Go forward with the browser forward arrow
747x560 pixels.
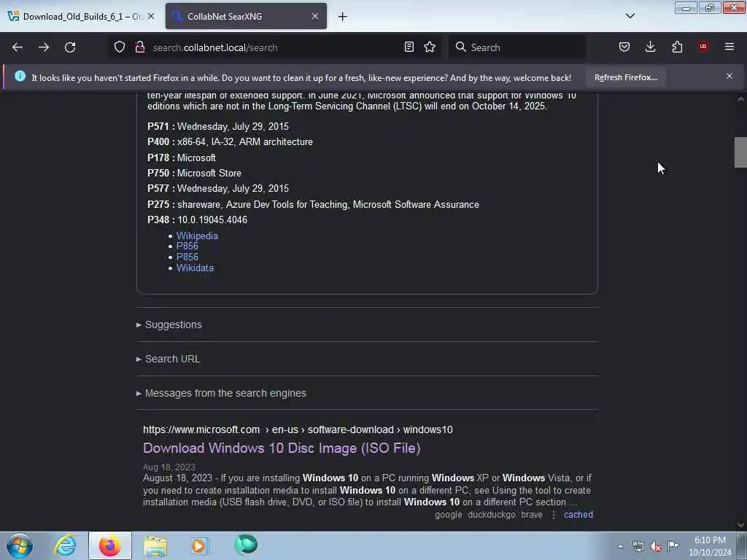(44, 47)
